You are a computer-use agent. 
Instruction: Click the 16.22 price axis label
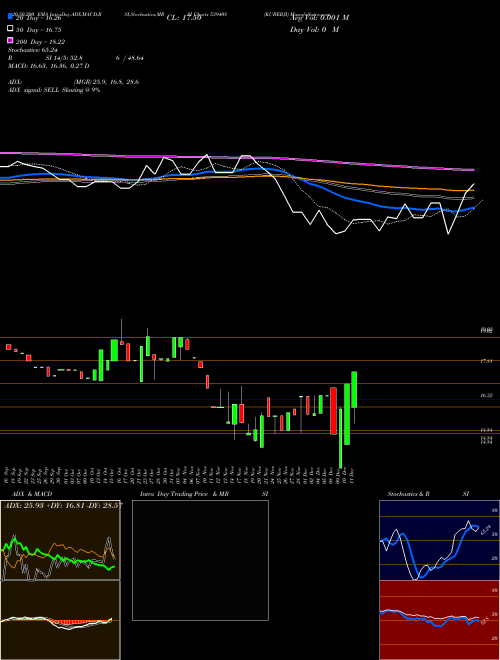[487, 396]
